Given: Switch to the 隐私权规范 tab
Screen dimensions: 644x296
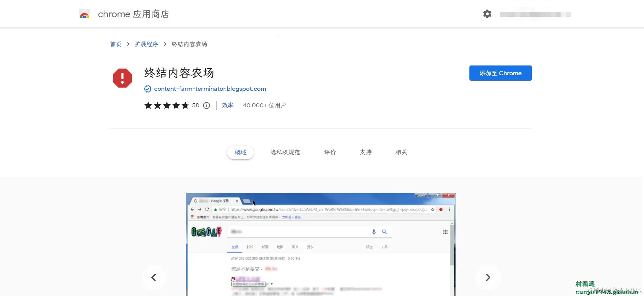Looking at the screenshot, I should coord(285,152).
